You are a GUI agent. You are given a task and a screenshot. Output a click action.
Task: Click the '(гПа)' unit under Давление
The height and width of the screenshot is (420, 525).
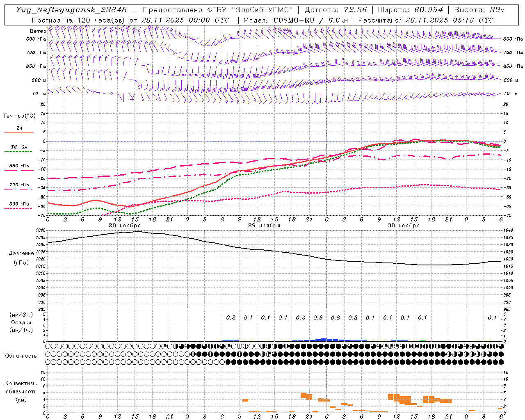click(x=21, y=263)
